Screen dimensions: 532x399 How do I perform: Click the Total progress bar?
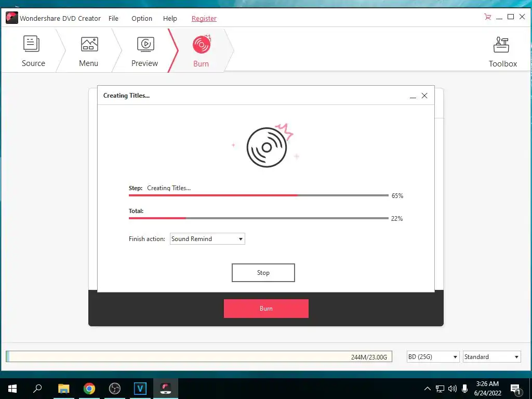click(259, 218)
